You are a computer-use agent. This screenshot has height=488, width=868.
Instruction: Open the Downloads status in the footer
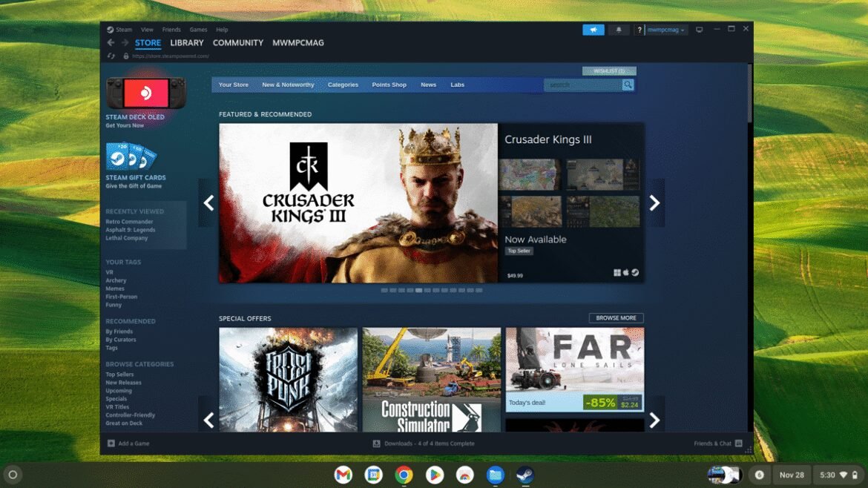pyautogui.click(x=423, y=443)
